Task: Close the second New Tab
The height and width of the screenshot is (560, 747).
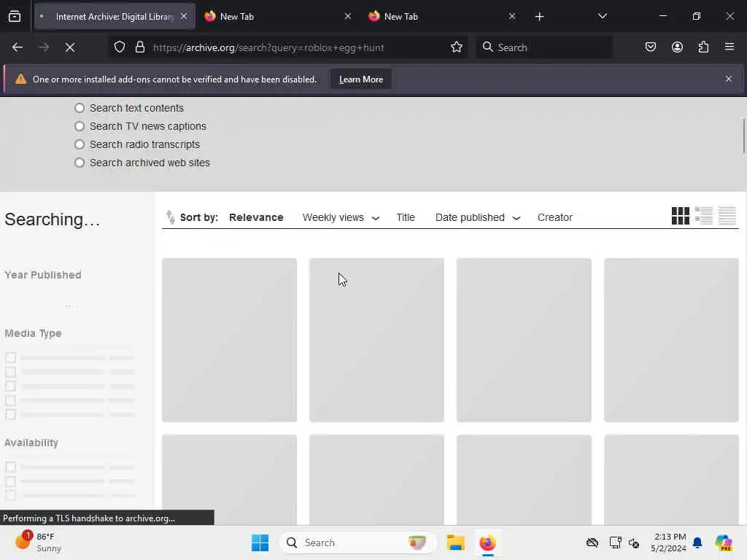Action: pyautogui.click(x=512, y=16)
